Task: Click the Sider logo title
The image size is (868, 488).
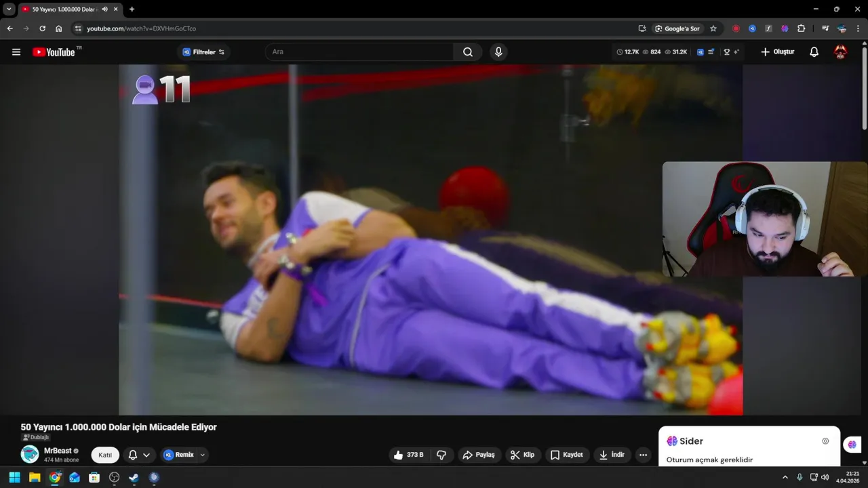Action: pyautogui.click(x=685, y=441)
